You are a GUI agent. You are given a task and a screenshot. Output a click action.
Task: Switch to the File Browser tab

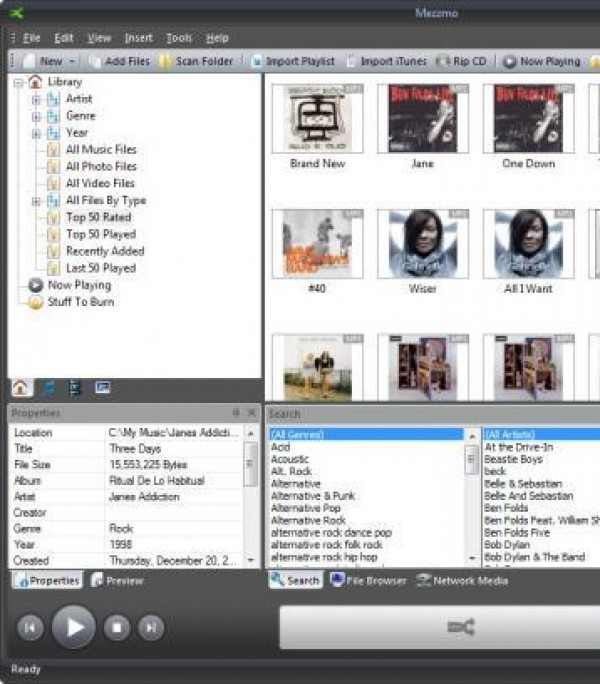[x=368, y=580]
